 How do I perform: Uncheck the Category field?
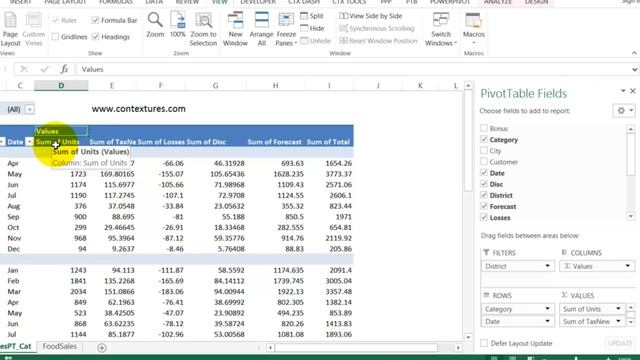click(x=484, y=139)
